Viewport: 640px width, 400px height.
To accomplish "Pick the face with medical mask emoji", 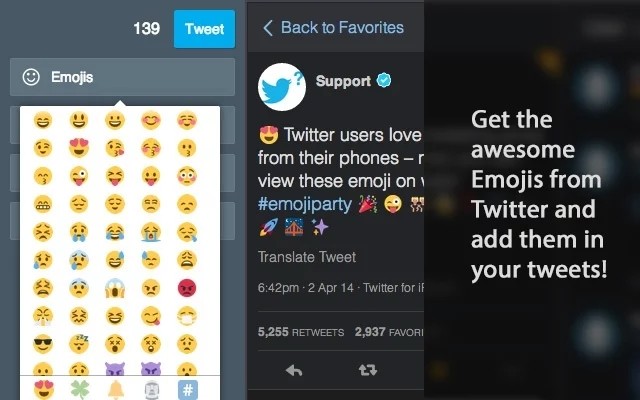I will 187,316.
